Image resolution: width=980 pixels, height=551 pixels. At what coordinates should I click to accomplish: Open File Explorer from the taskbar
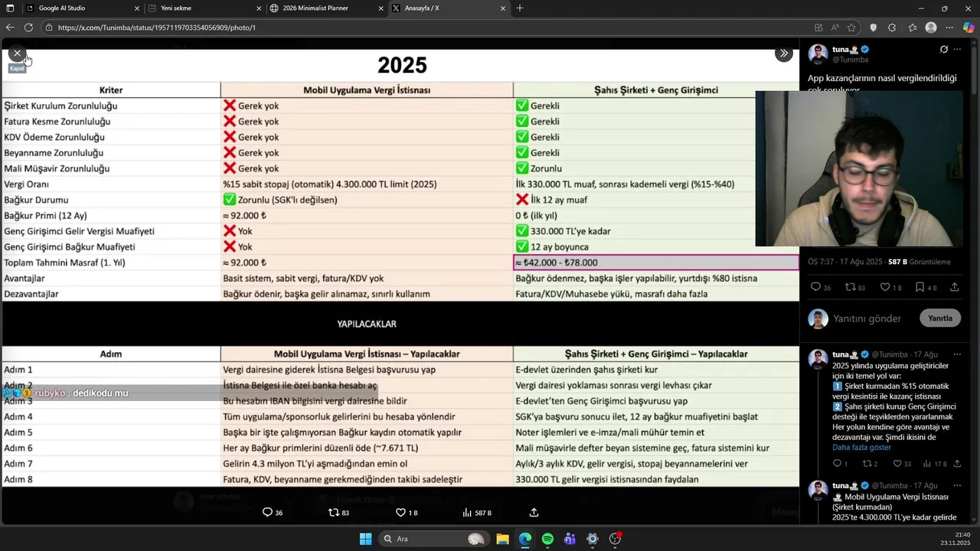(x=502, y=539)
